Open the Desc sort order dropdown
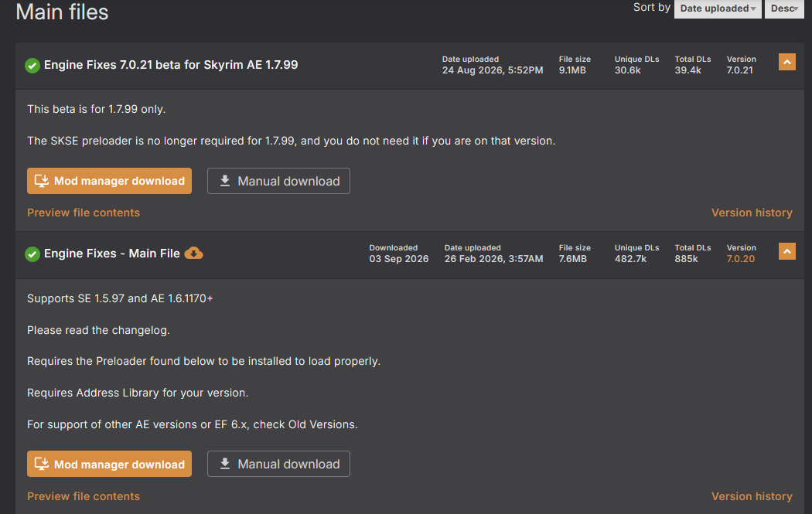 [784, 9]
